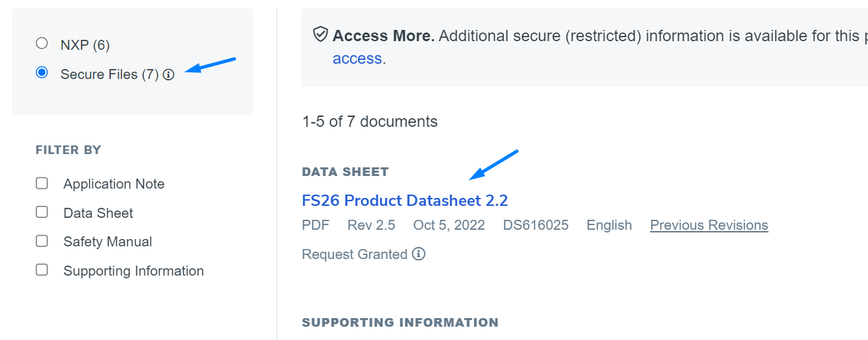Click the "1-5 of 7 documents" count
This screenshot has height=340, width=868.
(x=369, y=122)
